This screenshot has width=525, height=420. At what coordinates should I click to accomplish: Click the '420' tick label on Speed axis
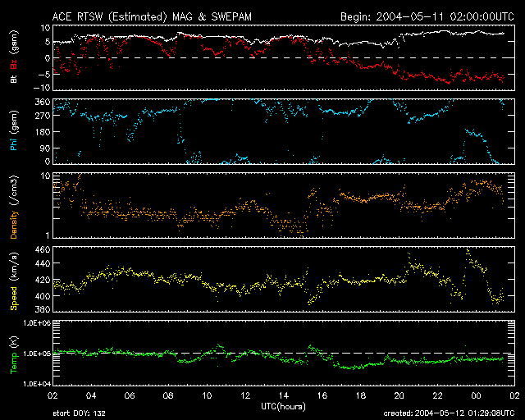point(43,280)
